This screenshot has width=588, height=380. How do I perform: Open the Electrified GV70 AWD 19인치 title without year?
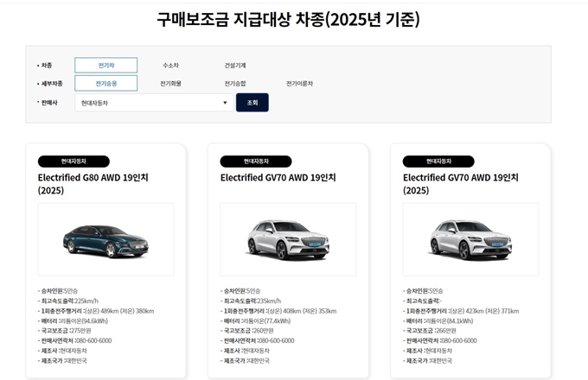click(278, 177)
